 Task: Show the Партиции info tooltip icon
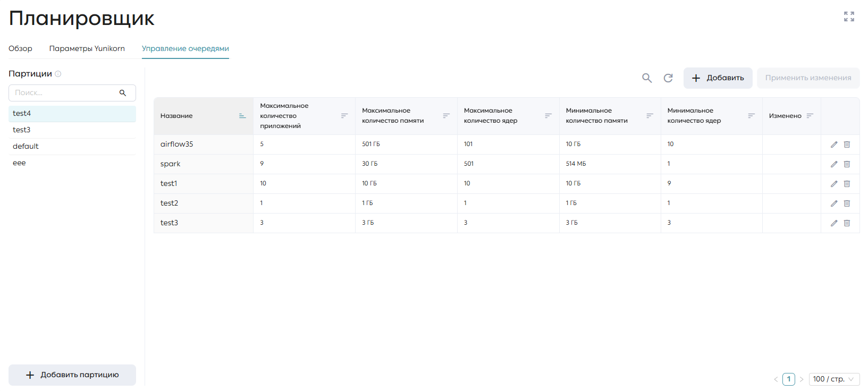pos(58,74)
